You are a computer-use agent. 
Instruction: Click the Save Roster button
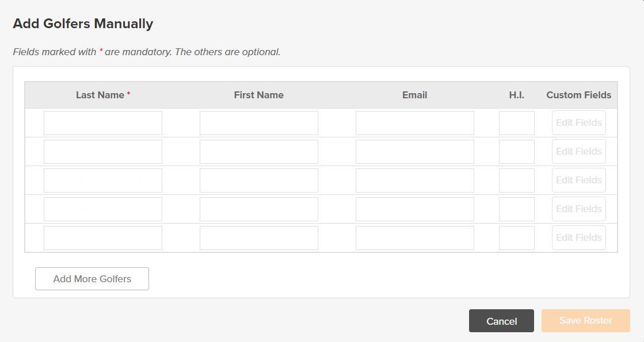586,321
